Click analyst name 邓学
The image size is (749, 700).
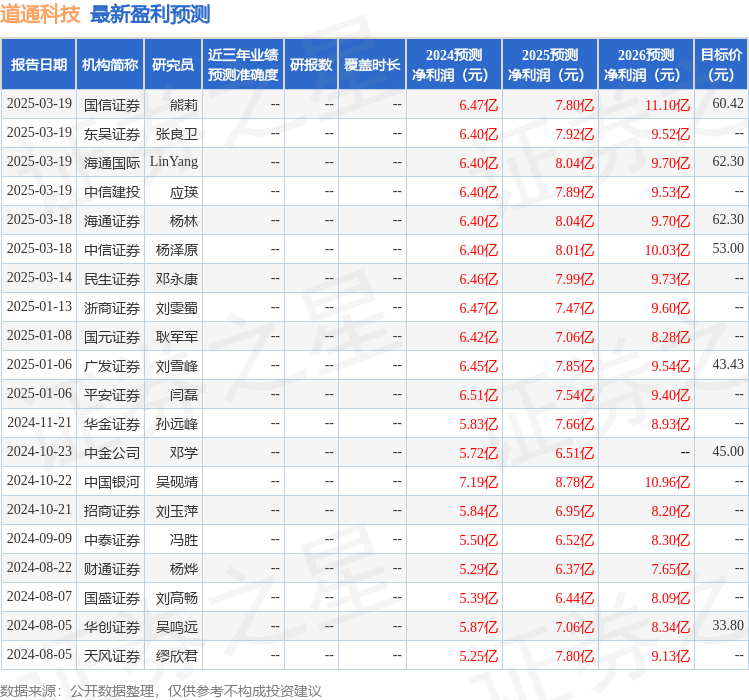(x=184, y=453)
